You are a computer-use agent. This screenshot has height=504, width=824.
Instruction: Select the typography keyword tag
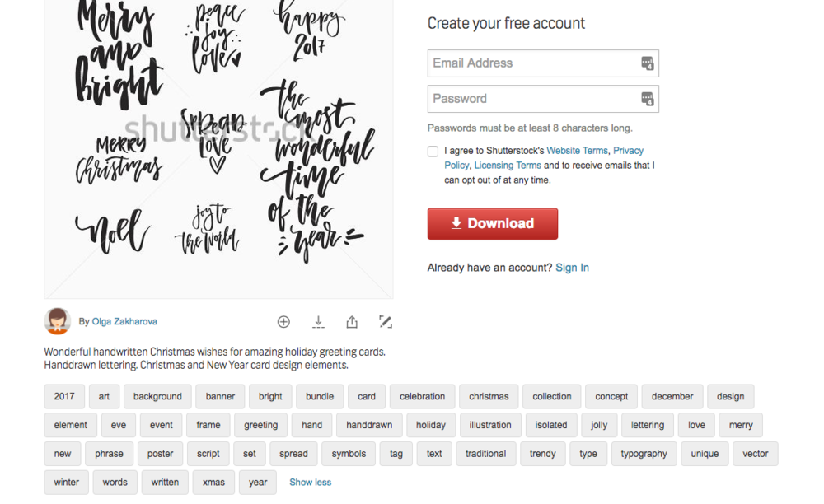tap(644, 454)
